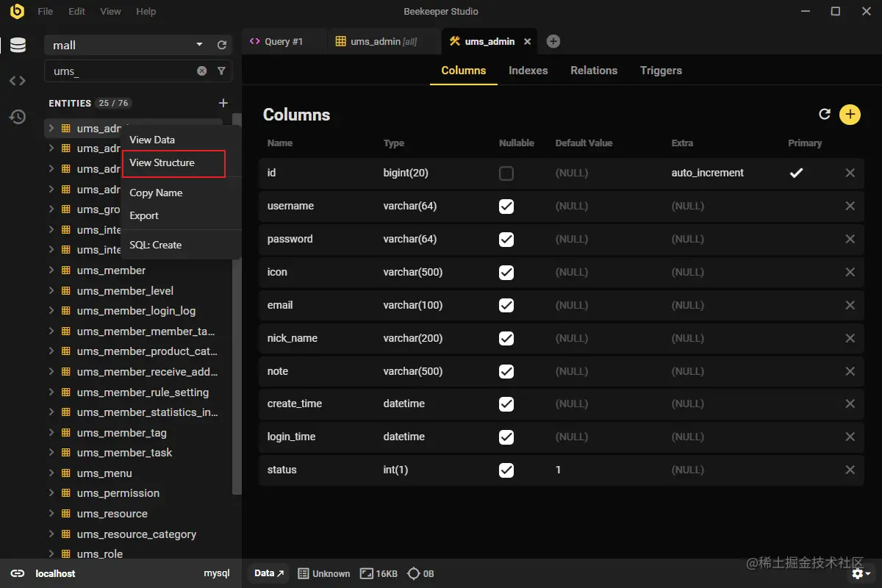The width and height of the screenshot is (882, 588).
Task: Toggle nullable checkbox for icon column
Action: (x=506, y=273)
